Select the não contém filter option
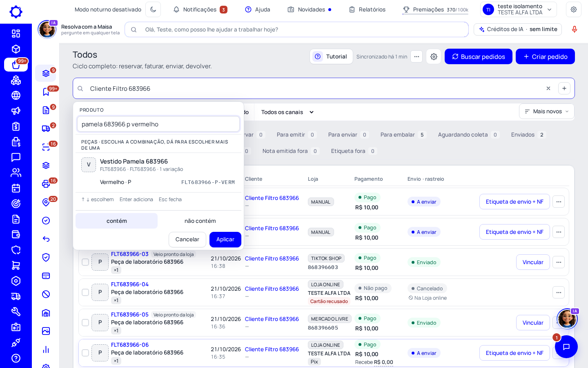This screenshot has width=588, height=368. [200, 221]
